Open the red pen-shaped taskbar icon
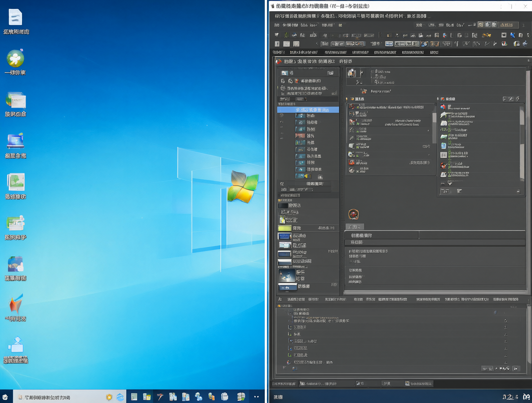This screenshot has width=532, height=403. tap(160, 397)
